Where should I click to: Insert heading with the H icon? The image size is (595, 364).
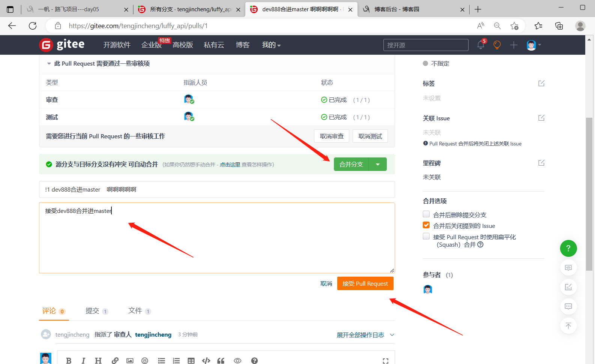point(98,361)
